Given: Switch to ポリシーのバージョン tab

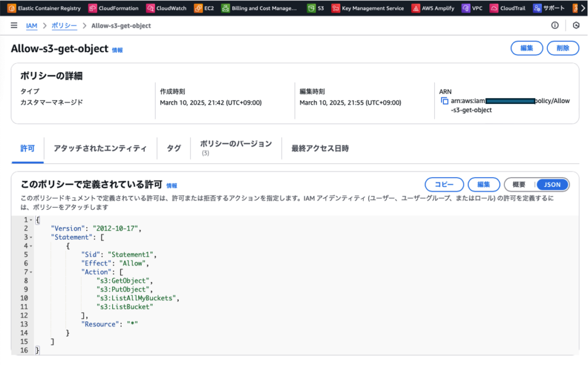Looking at the screenshot, I should [x=236, y=148].
